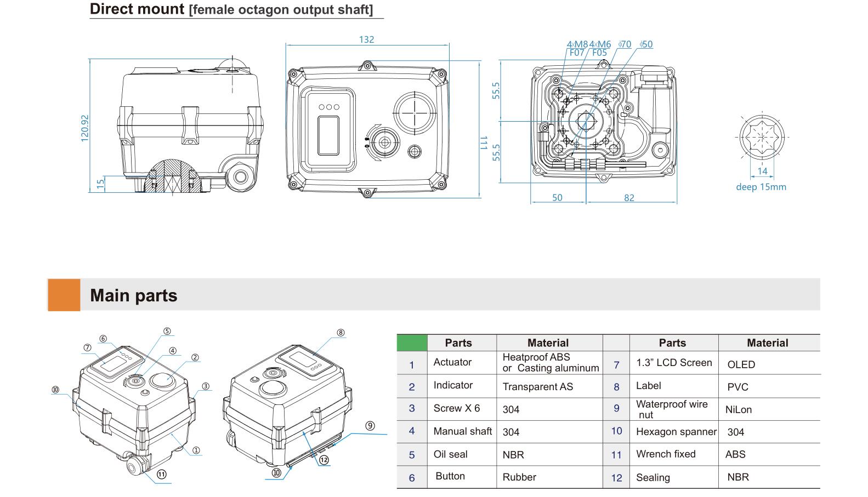The width and height of the screenshot is (868, 497).
Task: Click the orange block beside Main parts
Action: coord(64,295)
